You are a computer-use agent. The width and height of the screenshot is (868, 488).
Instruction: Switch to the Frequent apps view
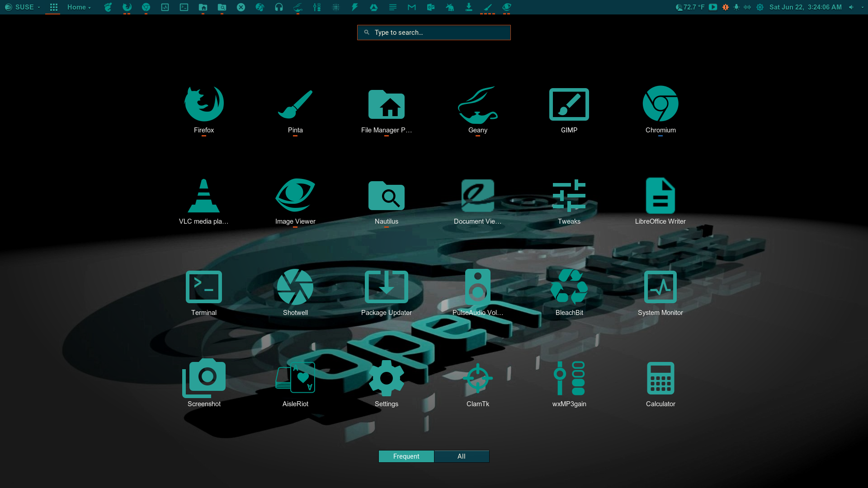[x=406, y=456]
